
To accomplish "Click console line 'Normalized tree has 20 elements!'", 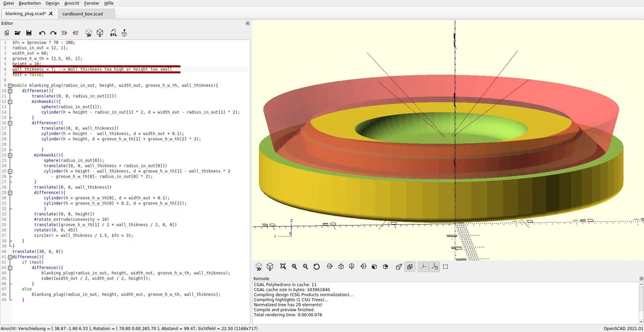I will [288, 305].
